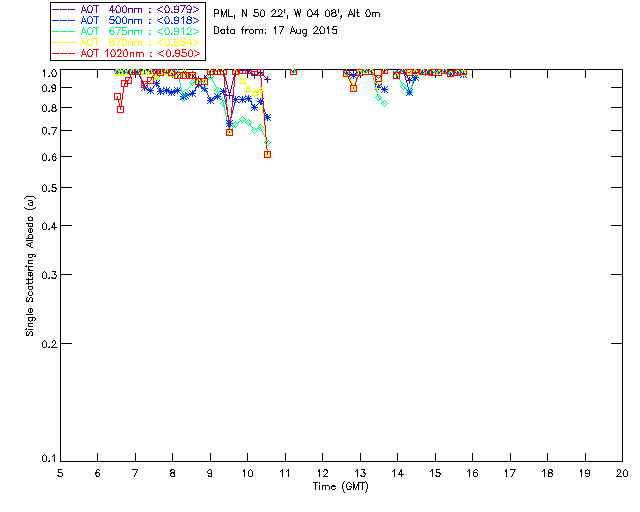Click the x-axis tick label "7"

point(135,473)
